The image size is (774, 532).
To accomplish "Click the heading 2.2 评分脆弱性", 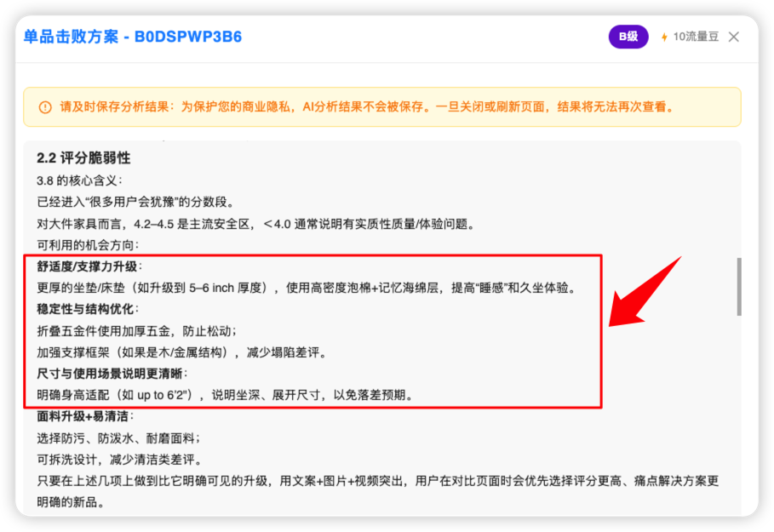I will pos(83,158).
